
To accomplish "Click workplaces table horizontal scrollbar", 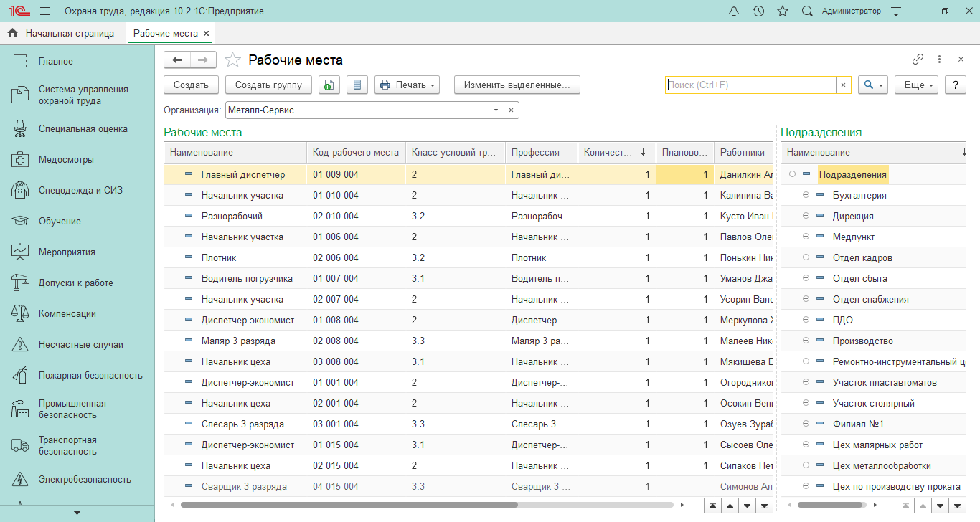I will 349,505.
